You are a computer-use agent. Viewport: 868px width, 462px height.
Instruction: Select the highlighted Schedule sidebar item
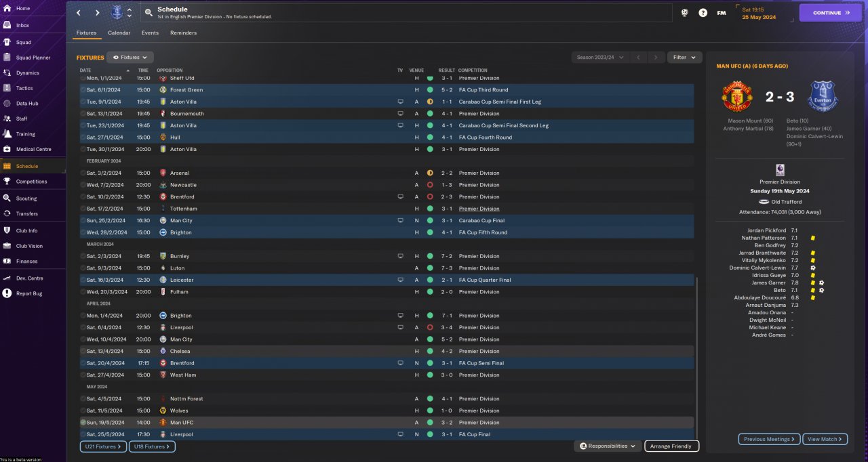tap(33, 166)
